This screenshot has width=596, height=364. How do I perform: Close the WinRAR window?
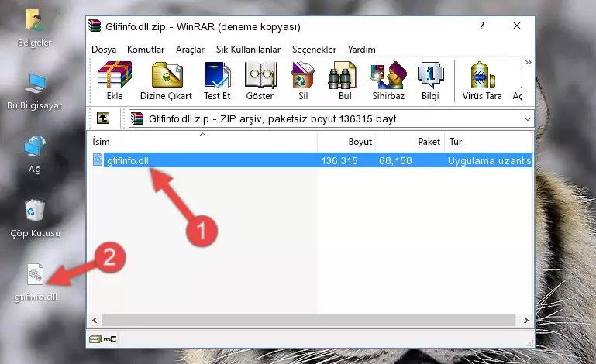click(x=517, y=26)
